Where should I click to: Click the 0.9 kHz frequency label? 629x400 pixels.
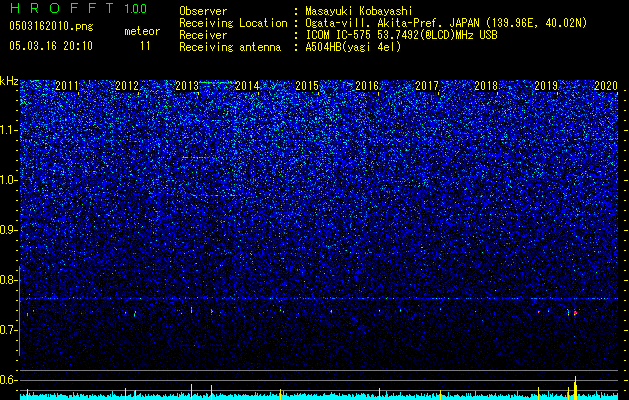coord(9,230)
